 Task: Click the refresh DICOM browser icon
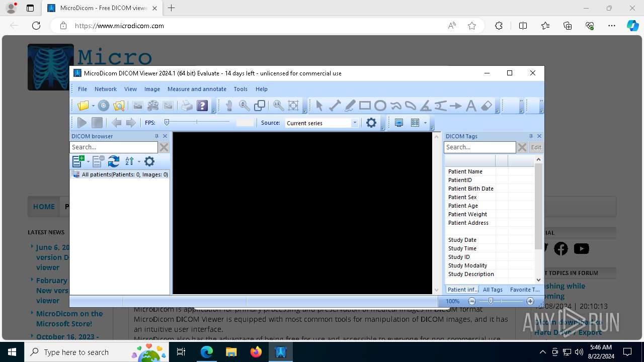coord(114,161)
